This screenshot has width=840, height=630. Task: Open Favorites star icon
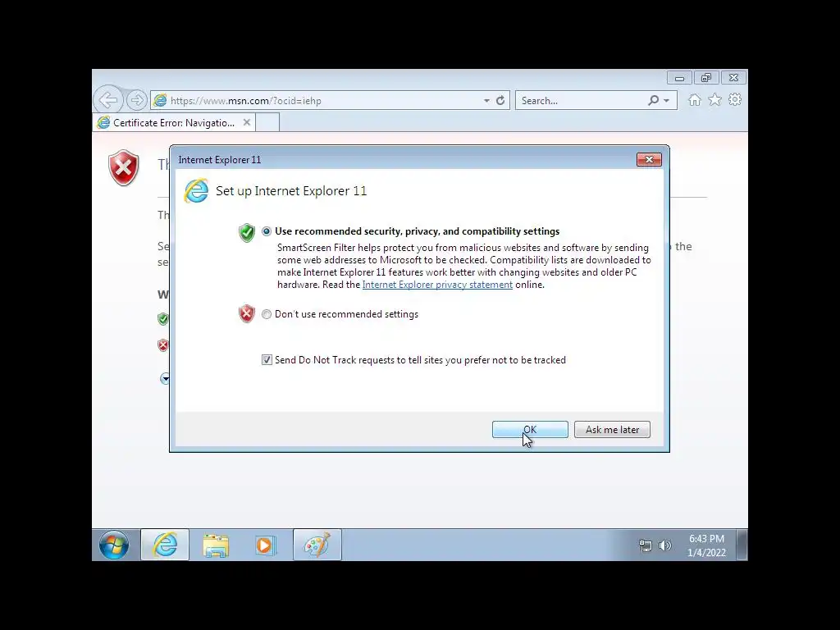(714, 99)
